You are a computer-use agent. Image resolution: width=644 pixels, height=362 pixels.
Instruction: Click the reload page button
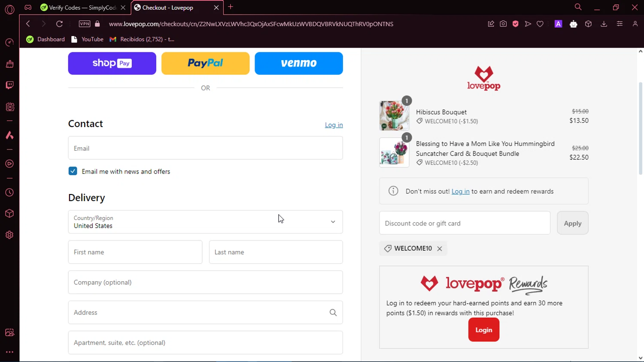[x=60, y=24]
